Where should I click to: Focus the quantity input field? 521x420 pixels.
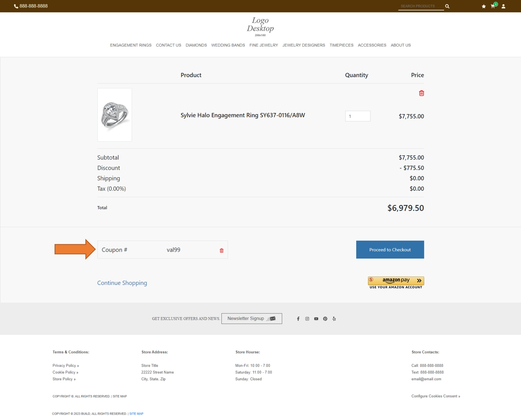point(357,116)
